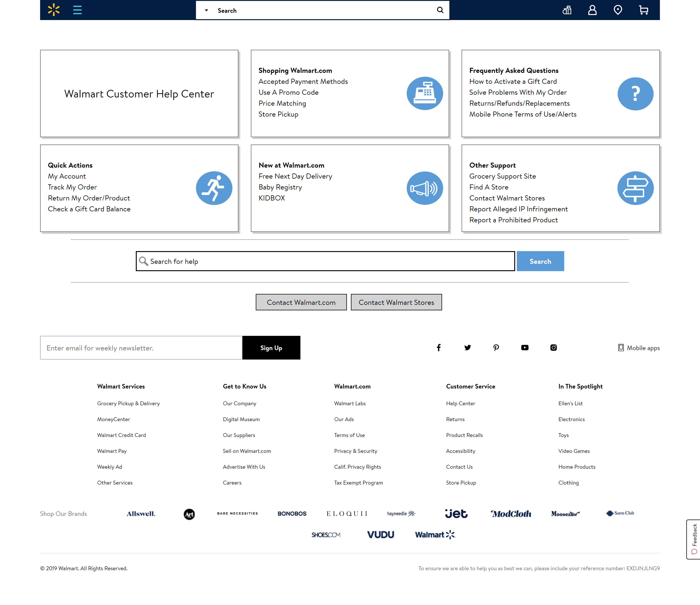Open Price Matching link
This screenshot has height=605, width=700.
282,103
